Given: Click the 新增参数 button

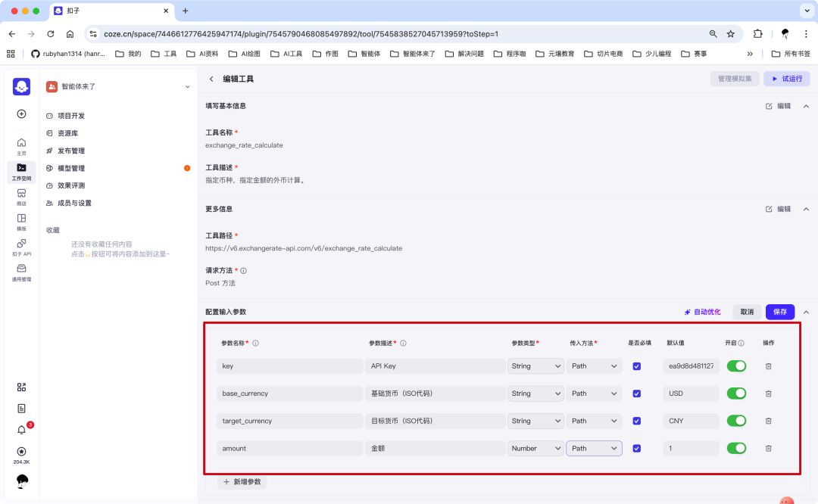Looking at the screenshot, I should click(x=242, y=481).
